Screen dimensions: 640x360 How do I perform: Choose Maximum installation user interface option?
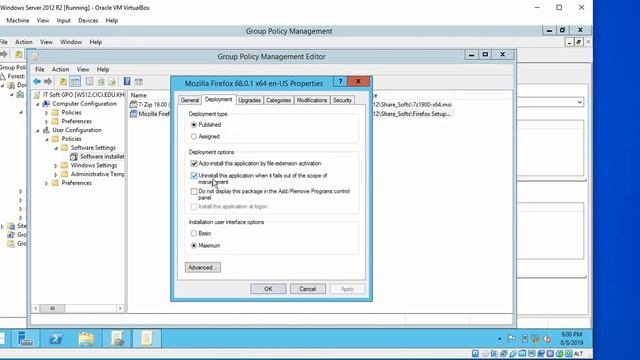point(194,245)
